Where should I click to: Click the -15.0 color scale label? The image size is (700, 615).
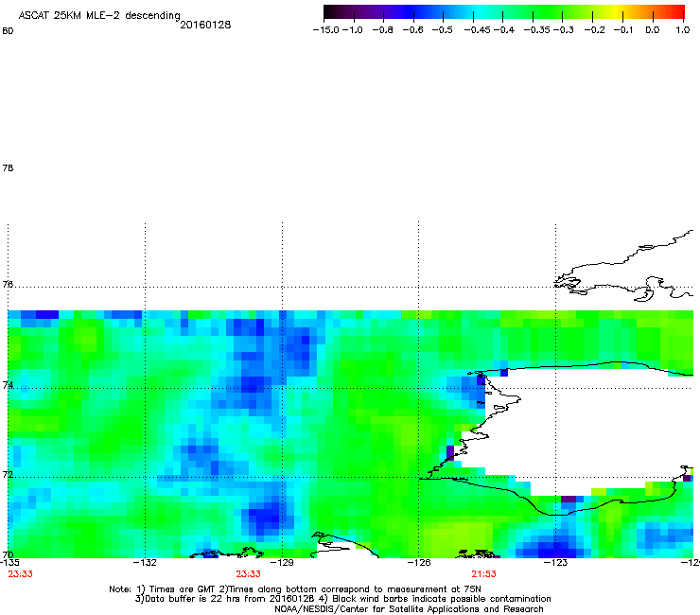click(326, 30)
